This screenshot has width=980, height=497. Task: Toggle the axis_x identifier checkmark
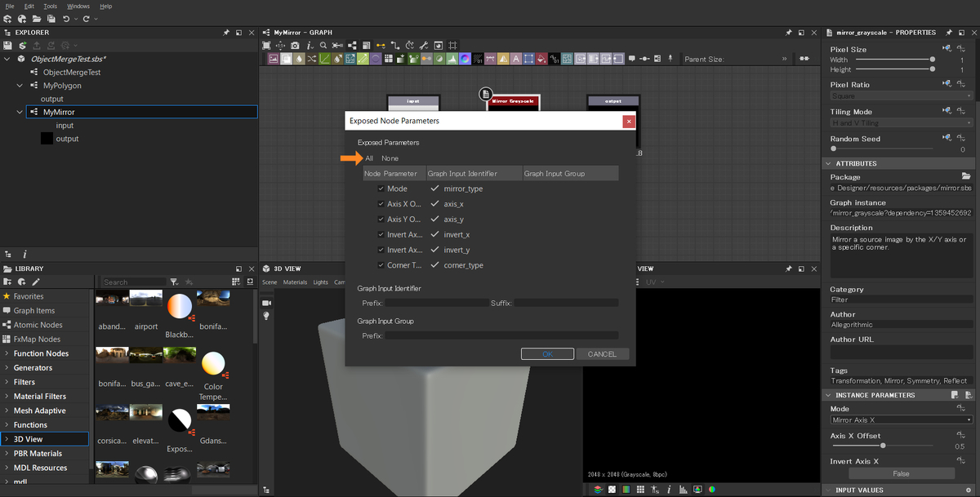[x=434, y=204]
